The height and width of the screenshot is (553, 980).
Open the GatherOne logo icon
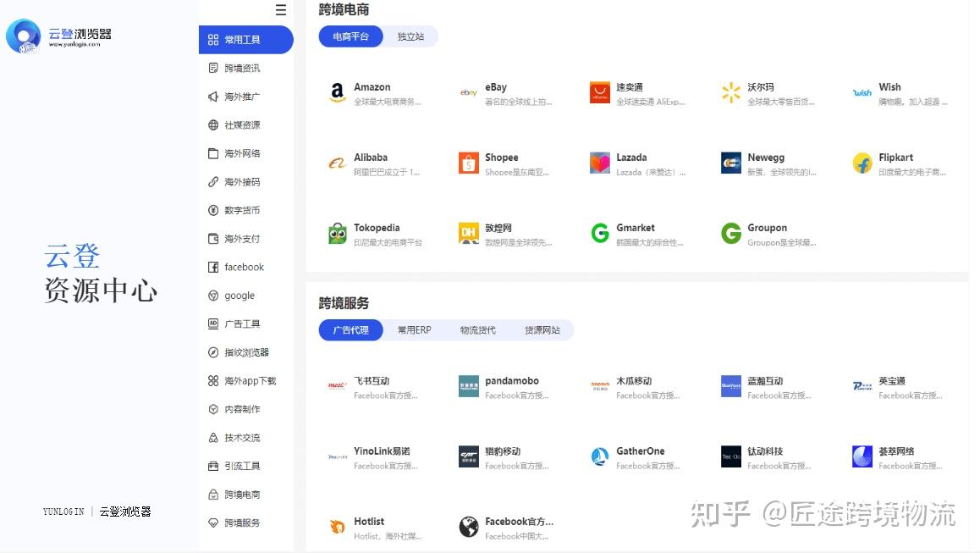(x=600, y=457)
